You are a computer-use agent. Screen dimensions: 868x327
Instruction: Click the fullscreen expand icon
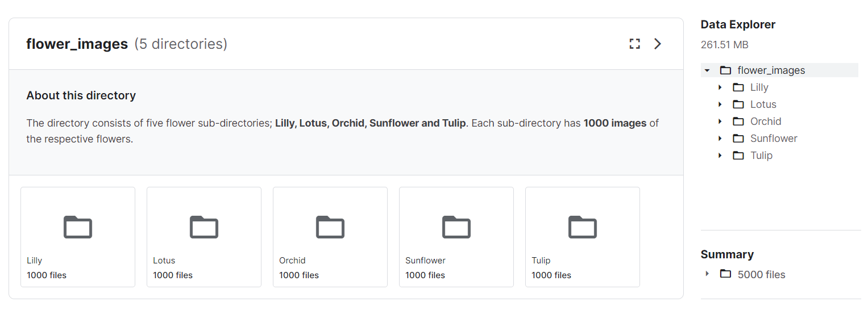pyautogui.click(x=634, y=44)
